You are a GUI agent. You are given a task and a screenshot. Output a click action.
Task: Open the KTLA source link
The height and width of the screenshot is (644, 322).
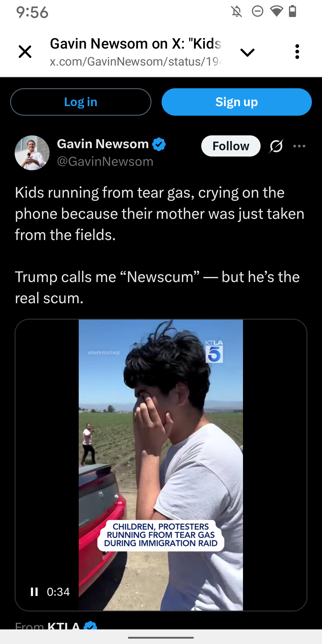coord(64,626)
